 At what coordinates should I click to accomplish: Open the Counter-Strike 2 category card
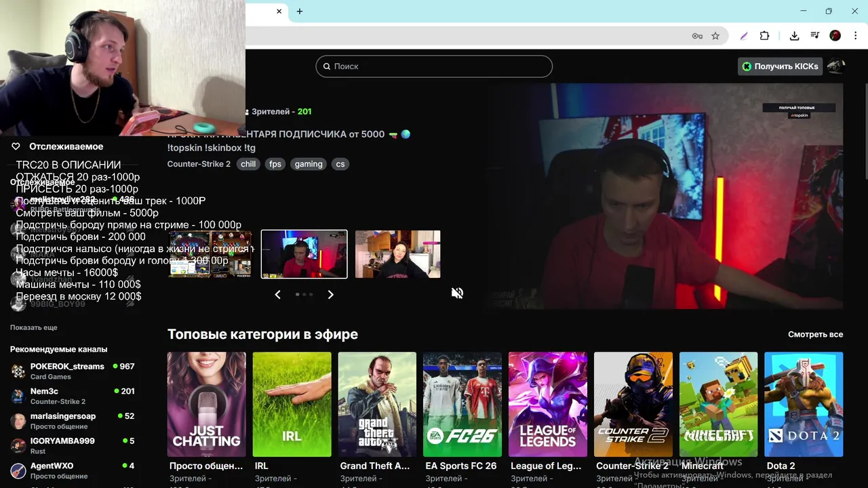[x=633, y=404]
